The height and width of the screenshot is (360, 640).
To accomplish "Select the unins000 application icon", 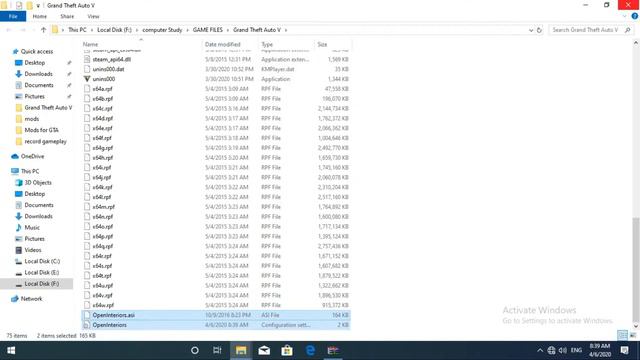I will point(87,79).
